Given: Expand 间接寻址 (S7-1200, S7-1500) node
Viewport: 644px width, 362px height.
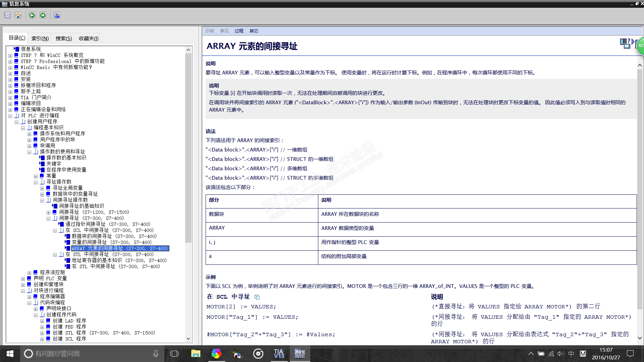Looking at the screenshot, I should (48, 213).
